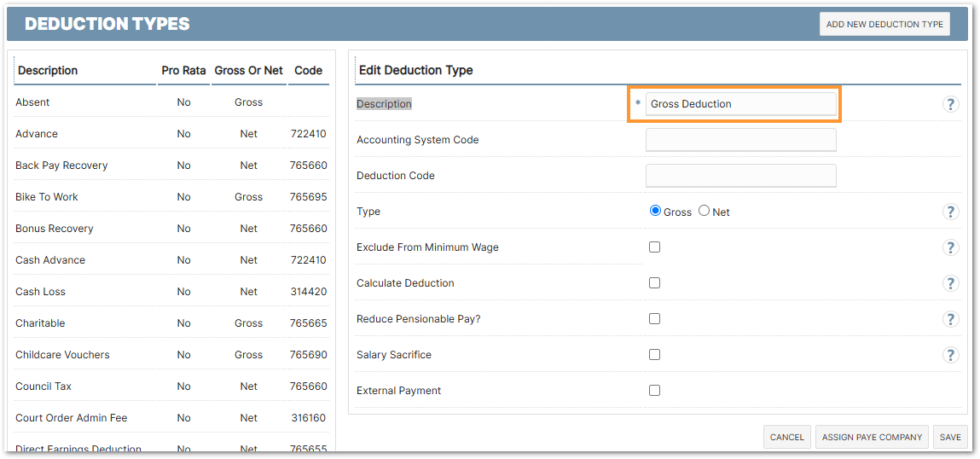Open help icon for Description field
This screenshot has height=459, width=980.
pyautogui.click(x=950, y=104)
